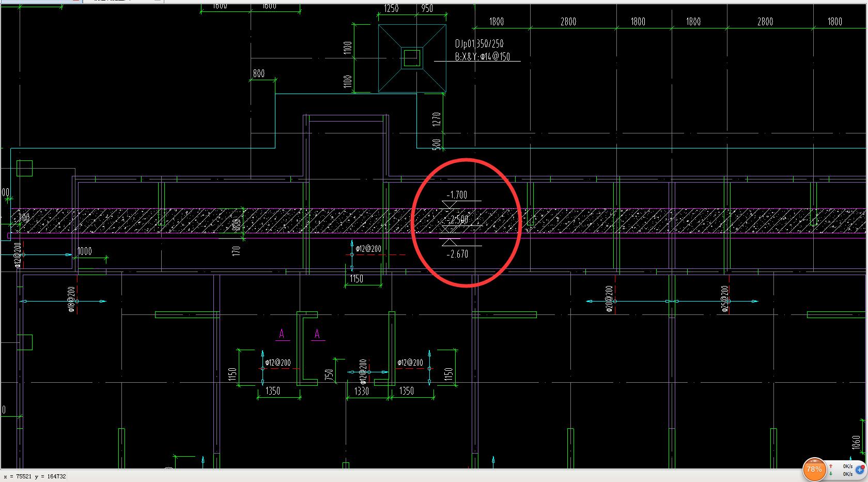868x482 pixels.
Task: Select the -2.670 elevation label
Action: [x=458, y=254]
